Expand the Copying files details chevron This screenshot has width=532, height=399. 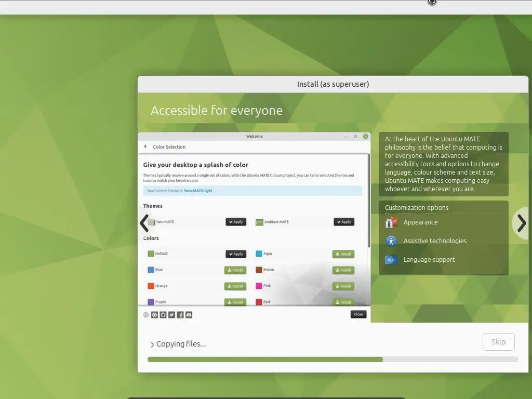tap(152, 345)
